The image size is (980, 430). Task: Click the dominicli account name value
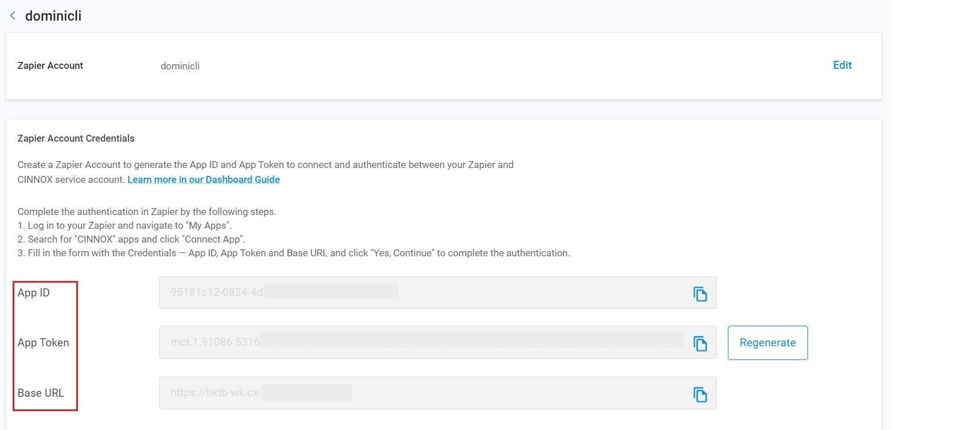180,66
